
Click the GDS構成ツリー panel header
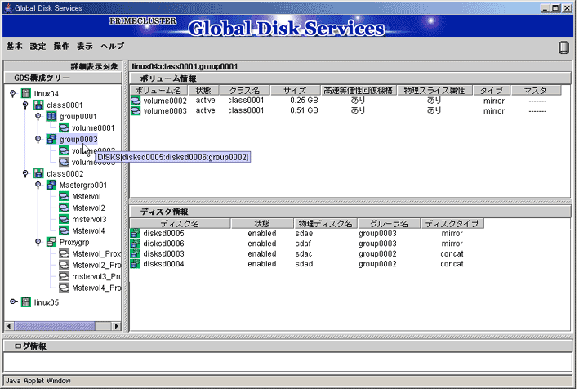(x=63, y=78)
